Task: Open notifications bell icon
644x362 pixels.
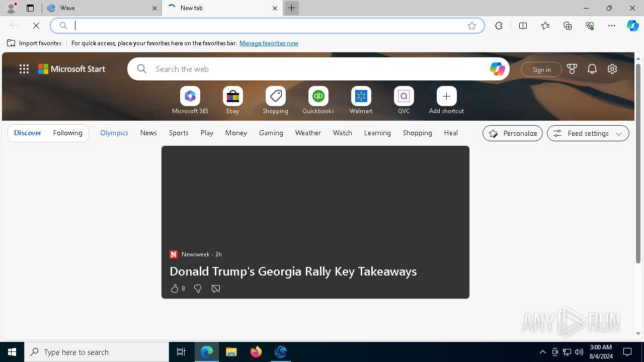Action: click(592, 69)
